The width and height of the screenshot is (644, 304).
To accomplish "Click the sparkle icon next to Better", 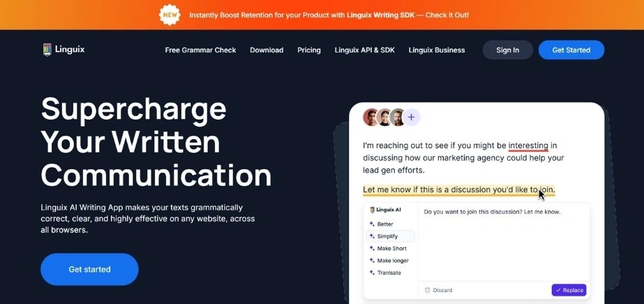I will [372, 224].
